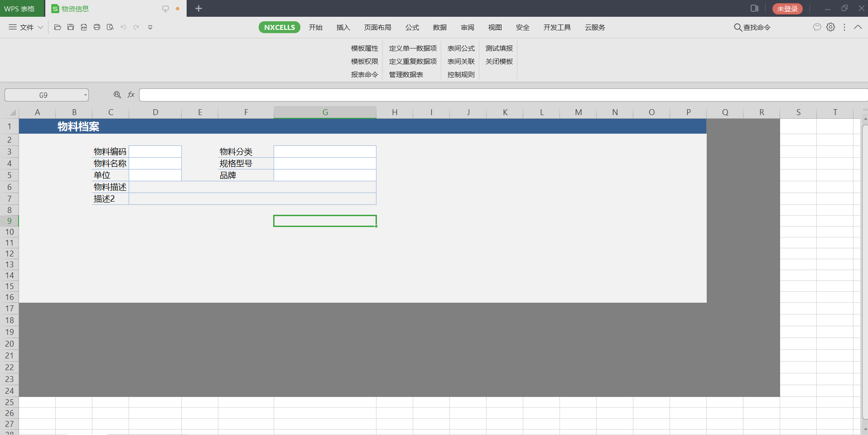This screenshot has height=435, width=868.
Task: Collapse the ribbon with the chevron
Action: click(x=858, y=27)
